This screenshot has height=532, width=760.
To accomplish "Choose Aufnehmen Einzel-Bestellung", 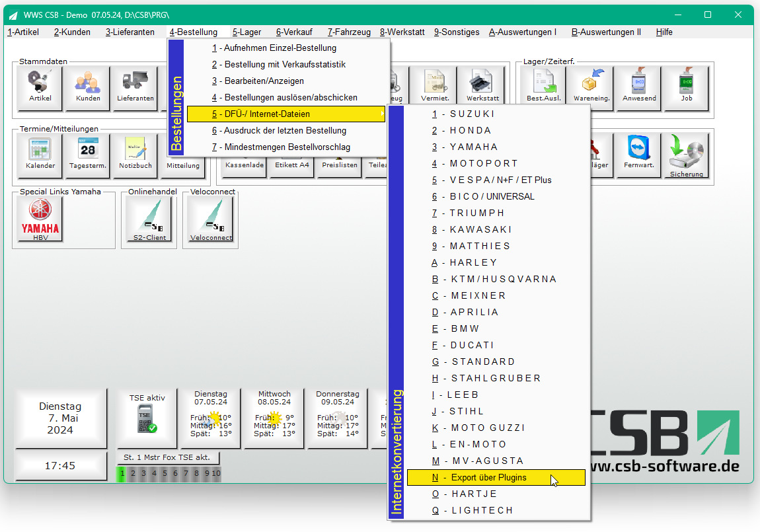I will click(x=286, y=48).
